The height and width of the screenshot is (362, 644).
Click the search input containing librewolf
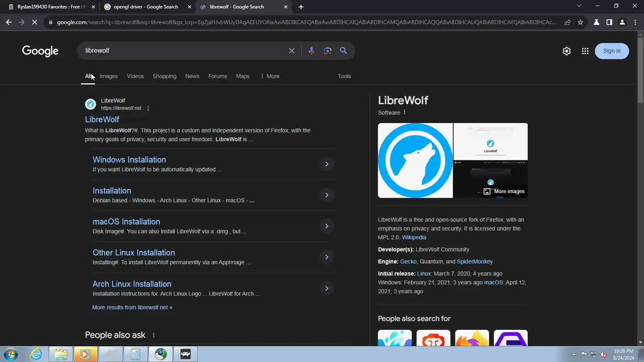(x=183, y=51)
